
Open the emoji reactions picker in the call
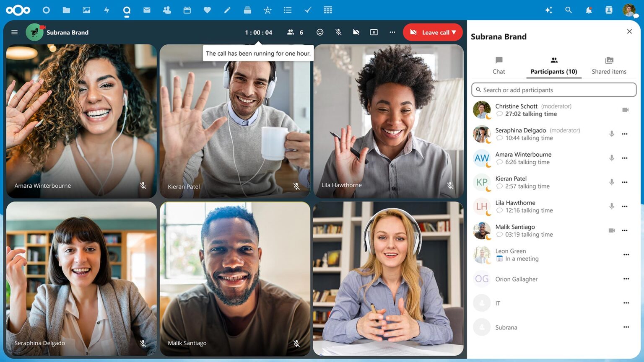click(320, 32)
